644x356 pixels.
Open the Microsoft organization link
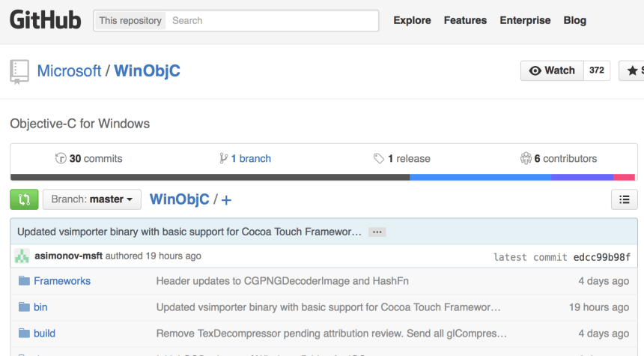tap(69, 71)
